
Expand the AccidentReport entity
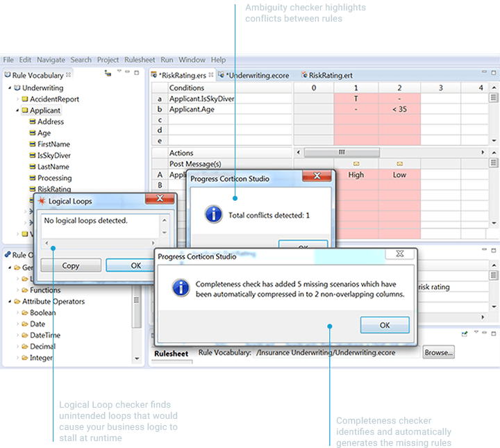17,99
